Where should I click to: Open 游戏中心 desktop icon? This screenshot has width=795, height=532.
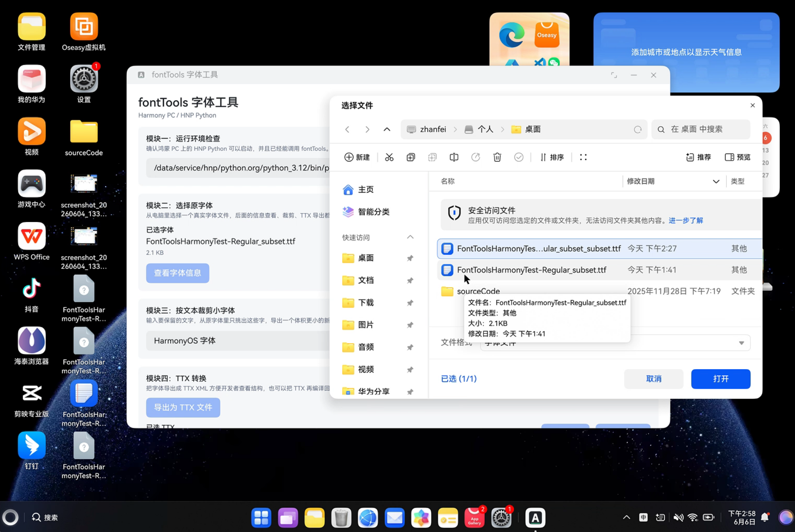32,189
